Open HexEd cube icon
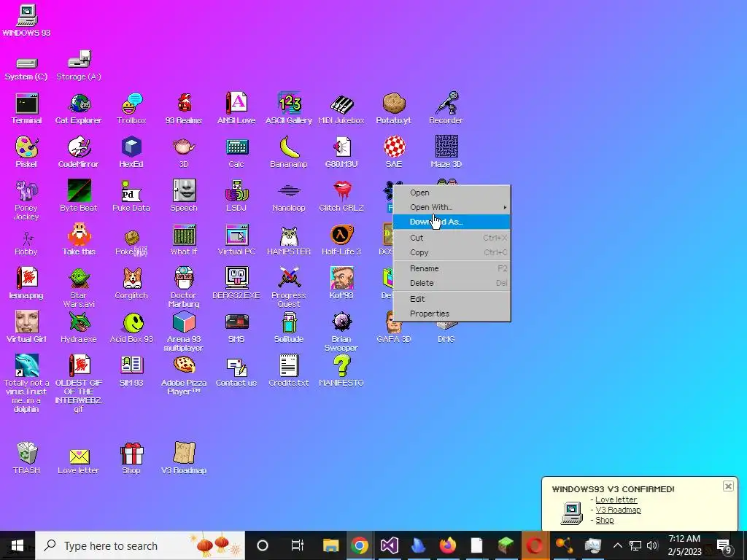Image resolution: width=747 pixels, height=560 pixels. pos(131,152)
